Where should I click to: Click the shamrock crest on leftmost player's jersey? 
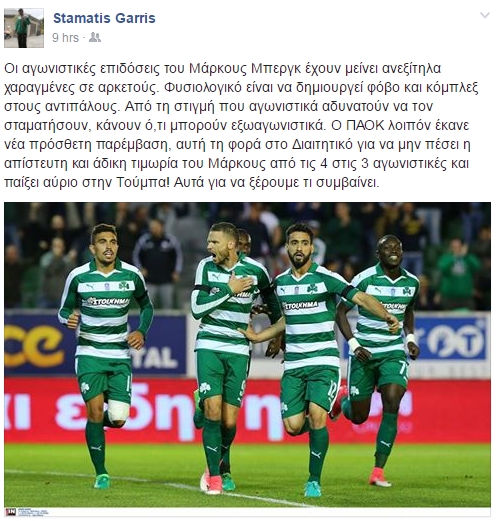pyautogui.click(x=124, y=286)
